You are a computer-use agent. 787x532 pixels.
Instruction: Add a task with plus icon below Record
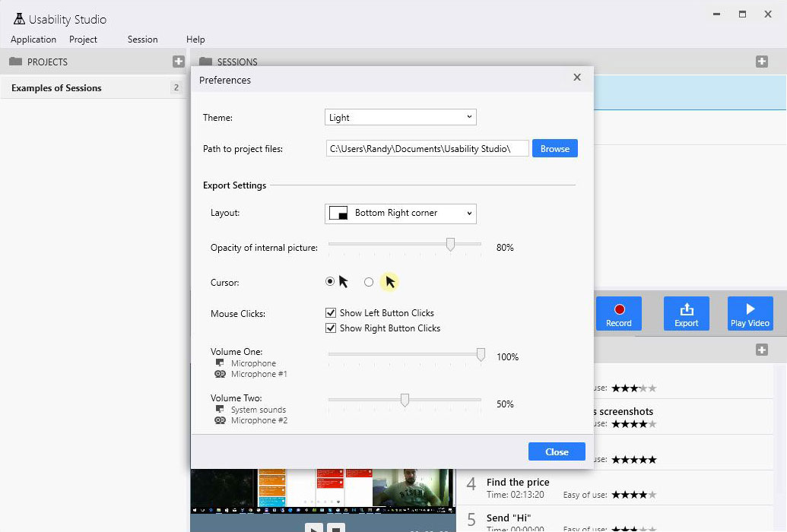coord(761,350)
